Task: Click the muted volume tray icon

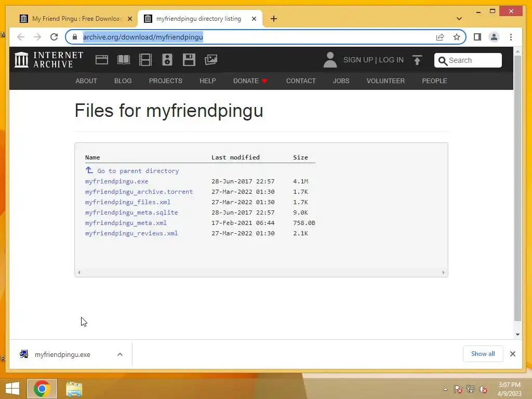Action: coord(483,389)
